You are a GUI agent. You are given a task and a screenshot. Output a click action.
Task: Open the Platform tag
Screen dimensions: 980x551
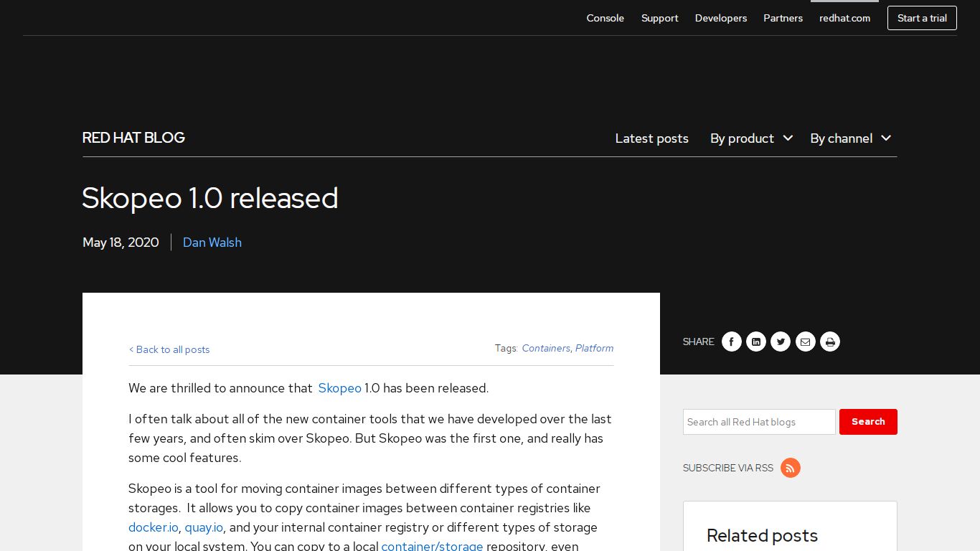[594, 348]
